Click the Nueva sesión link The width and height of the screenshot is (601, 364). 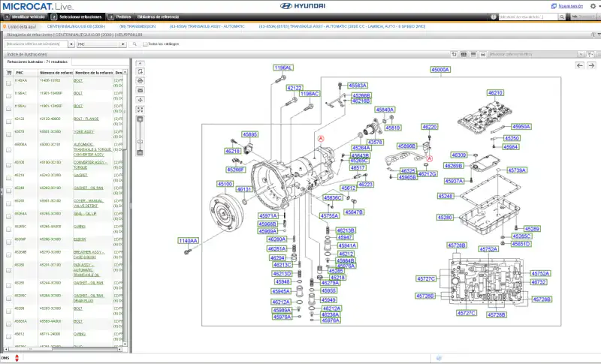pyautogui.click(x=570, y=6)
